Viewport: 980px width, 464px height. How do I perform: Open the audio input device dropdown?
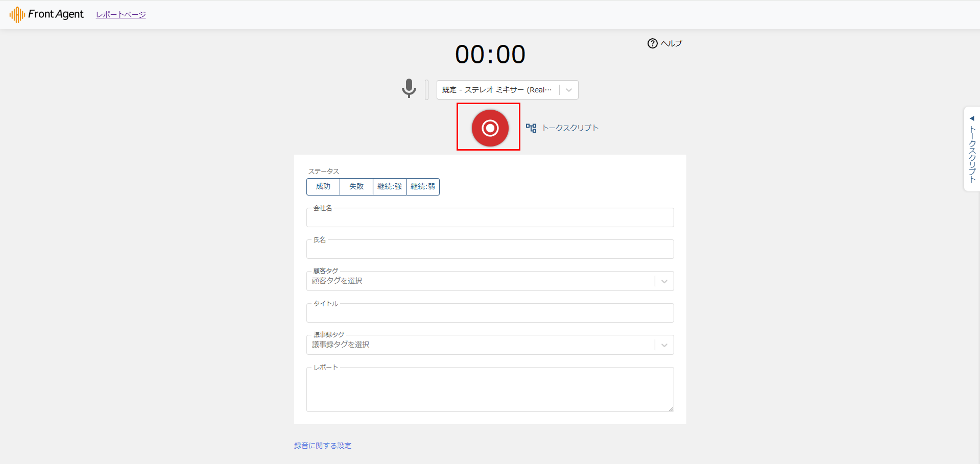568,90
